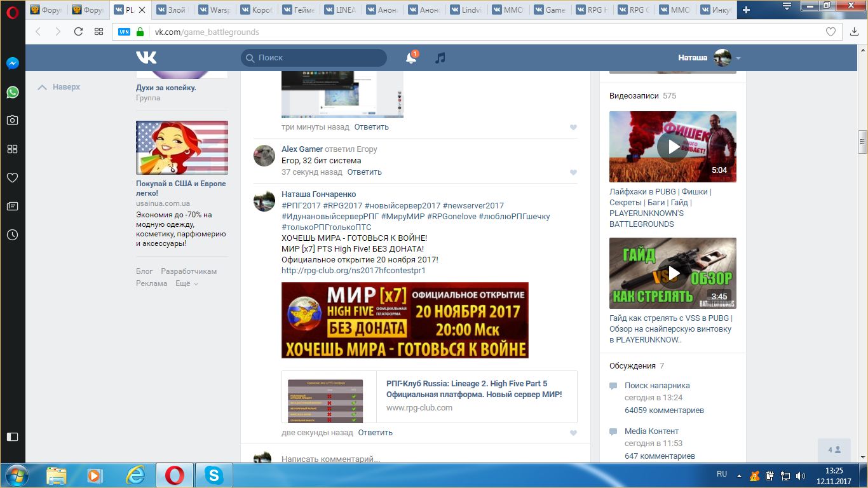Click the VK logo home icon
The image size is (868, 488).
(146, 58)
